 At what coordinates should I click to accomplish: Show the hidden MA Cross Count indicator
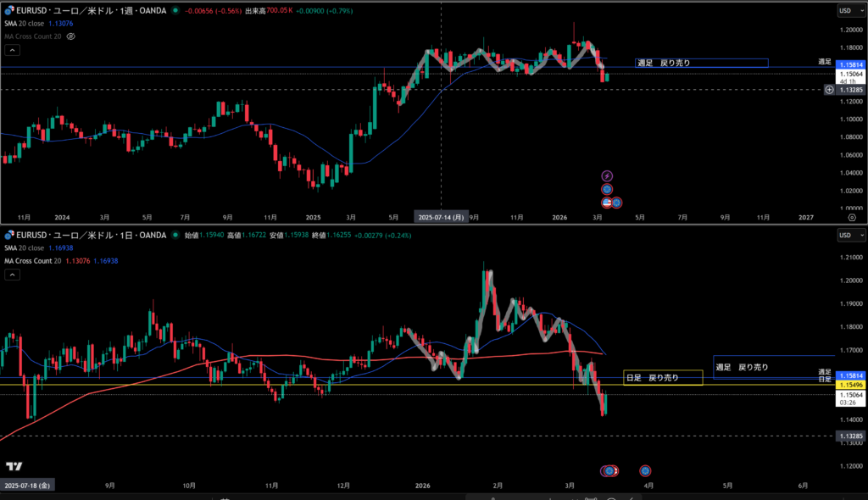coord(71,37)
